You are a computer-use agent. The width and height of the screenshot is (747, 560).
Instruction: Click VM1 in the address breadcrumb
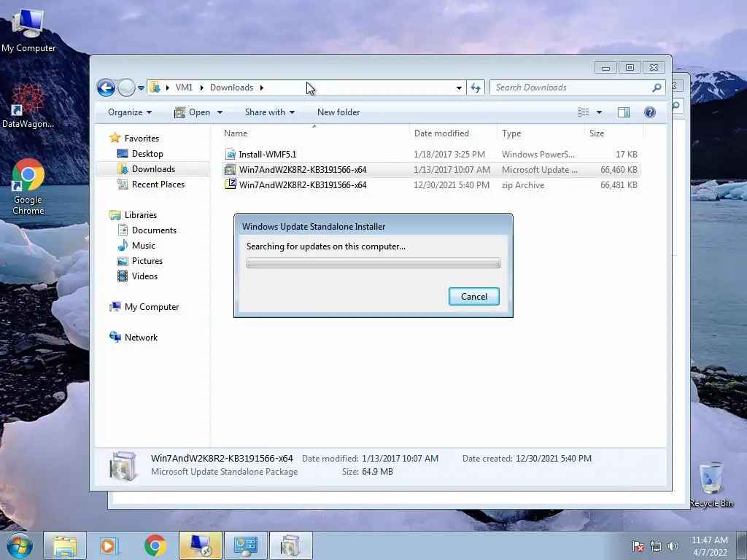click(x=184, y=87)
